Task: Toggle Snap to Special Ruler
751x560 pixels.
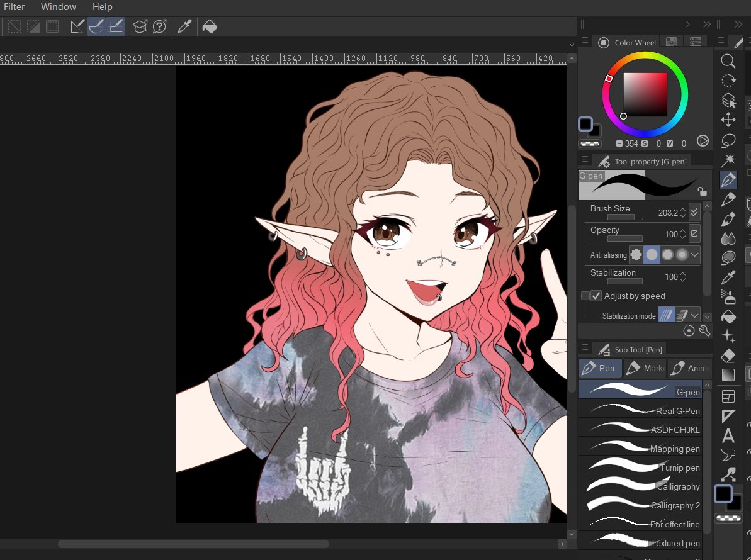Action: point(96,27)
